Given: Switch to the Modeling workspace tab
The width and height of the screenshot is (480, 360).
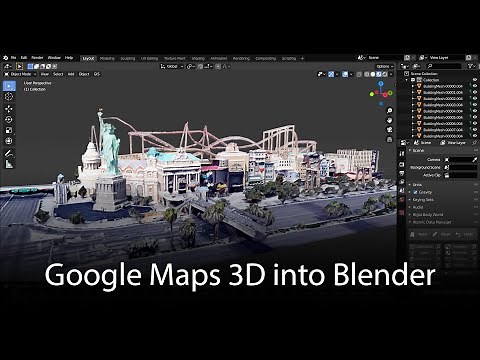Looking at the screenshot, I should (x=107, y=58).
